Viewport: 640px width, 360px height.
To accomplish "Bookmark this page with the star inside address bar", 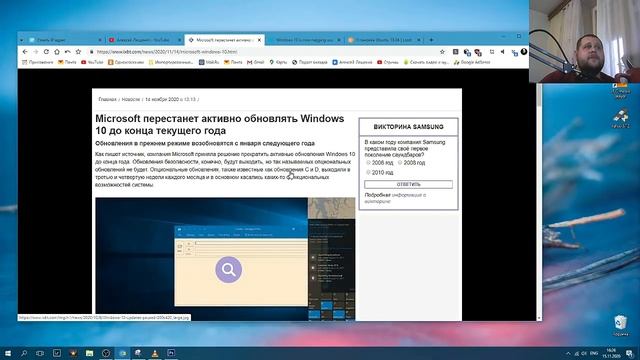I will click(x=442, y=52).
